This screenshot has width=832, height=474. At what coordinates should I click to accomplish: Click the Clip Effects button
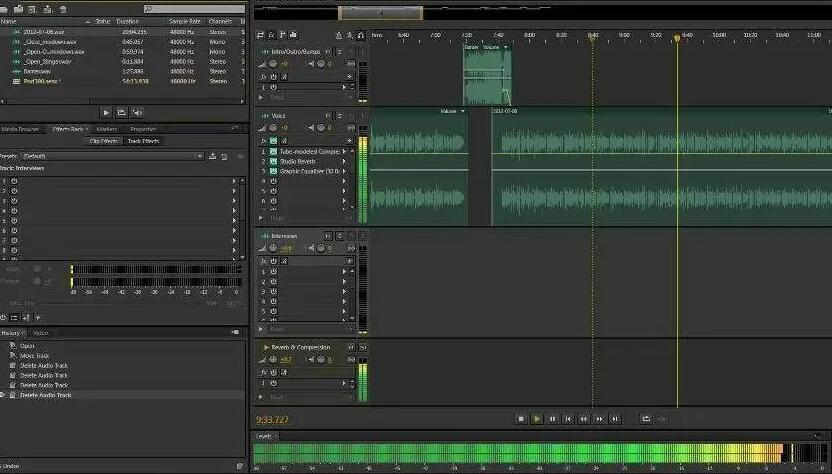104,141
